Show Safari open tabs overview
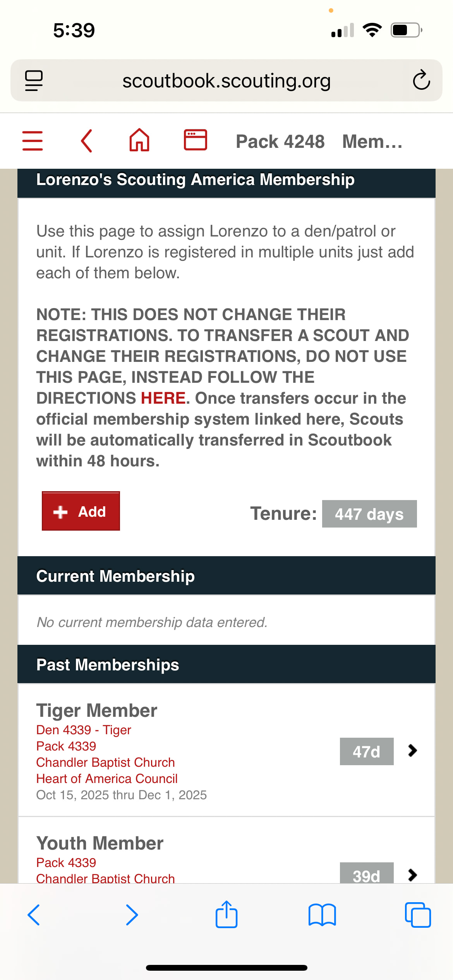This screenshot has height=980, width=453. click(x=418, y=915)
